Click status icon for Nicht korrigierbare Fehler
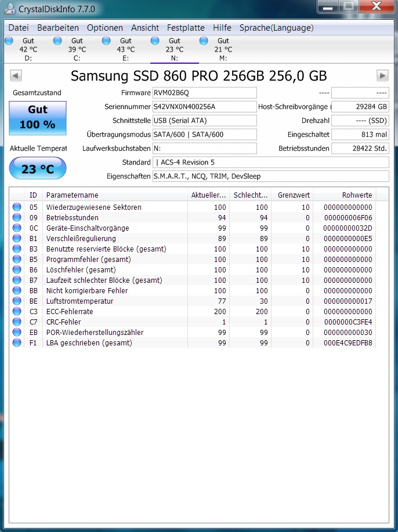Image resolution: width=398 pixels, height=532 pixels. click(17, 290)
